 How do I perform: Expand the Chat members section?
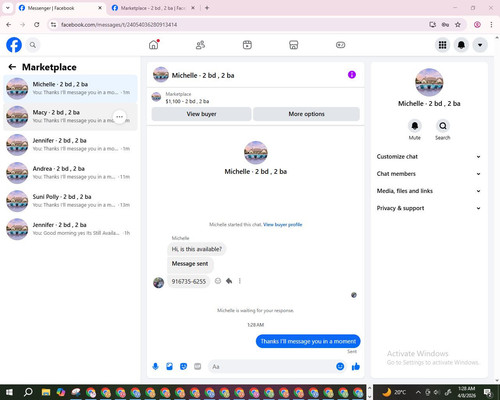pyautogui.click(x=429, y=174)
